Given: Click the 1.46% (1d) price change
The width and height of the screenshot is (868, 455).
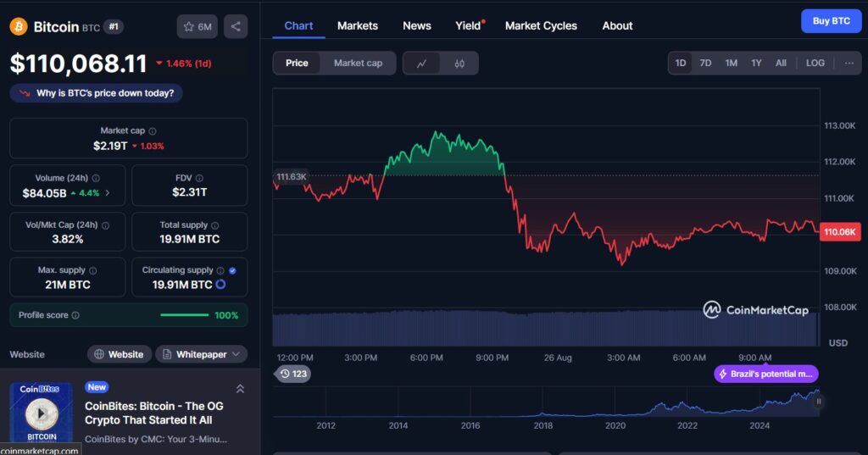Looking at the screenshot, I should click(184, 64).
